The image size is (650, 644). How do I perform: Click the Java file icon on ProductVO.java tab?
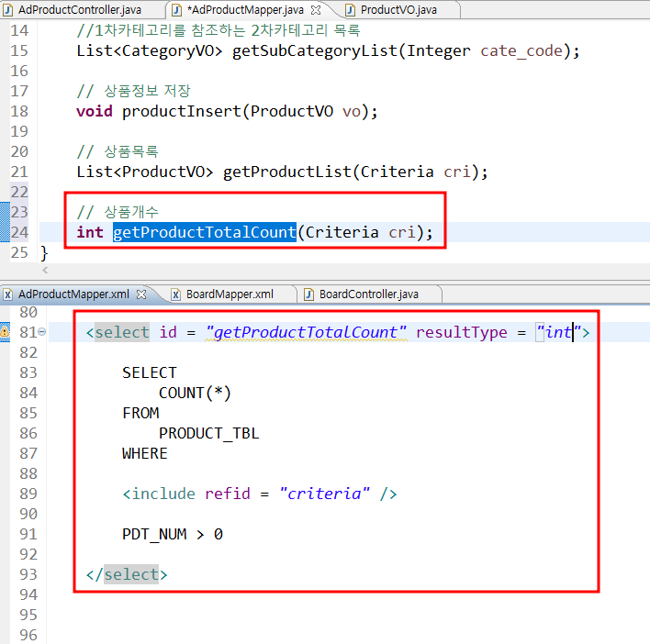click(x=351, y=10)
